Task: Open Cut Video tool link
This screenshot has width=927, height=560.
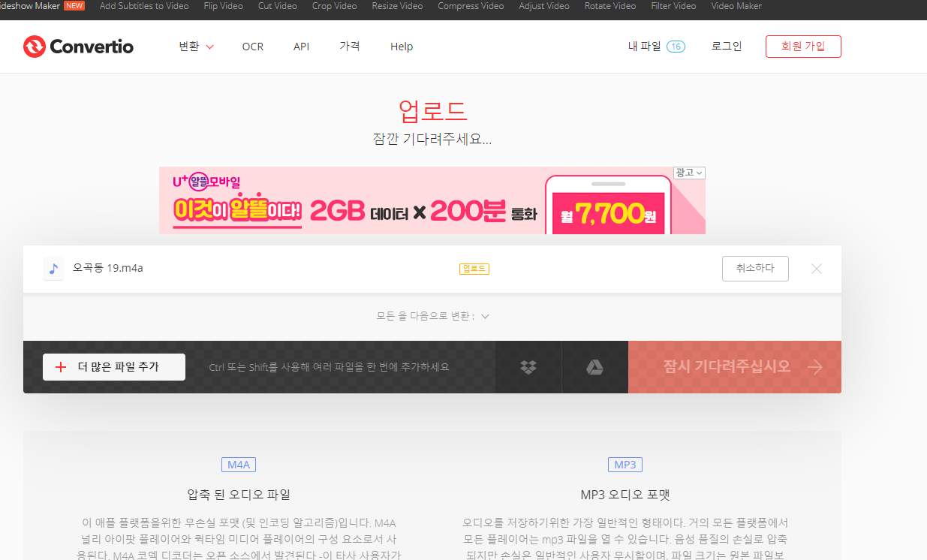Action: (x=277, y=6)
